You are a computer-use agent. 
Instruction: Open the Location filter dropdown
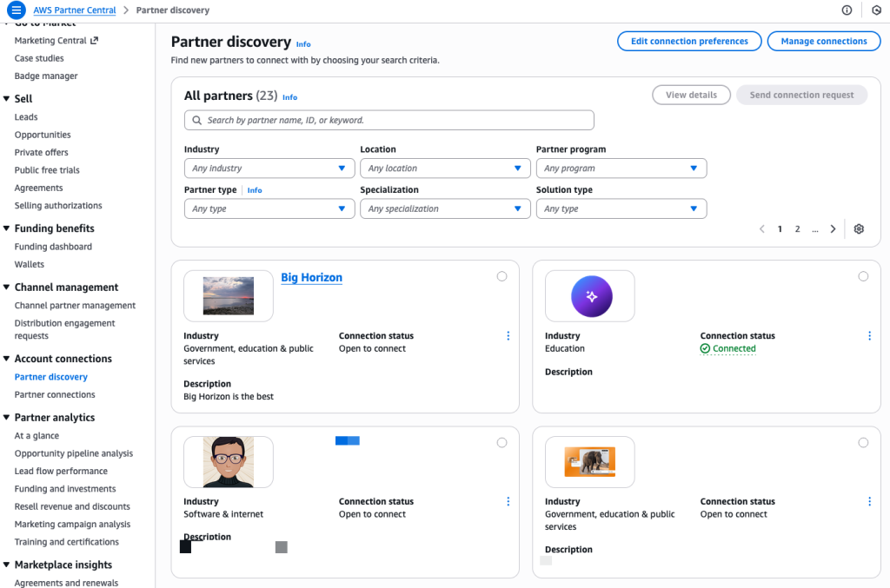coord(445,168)
